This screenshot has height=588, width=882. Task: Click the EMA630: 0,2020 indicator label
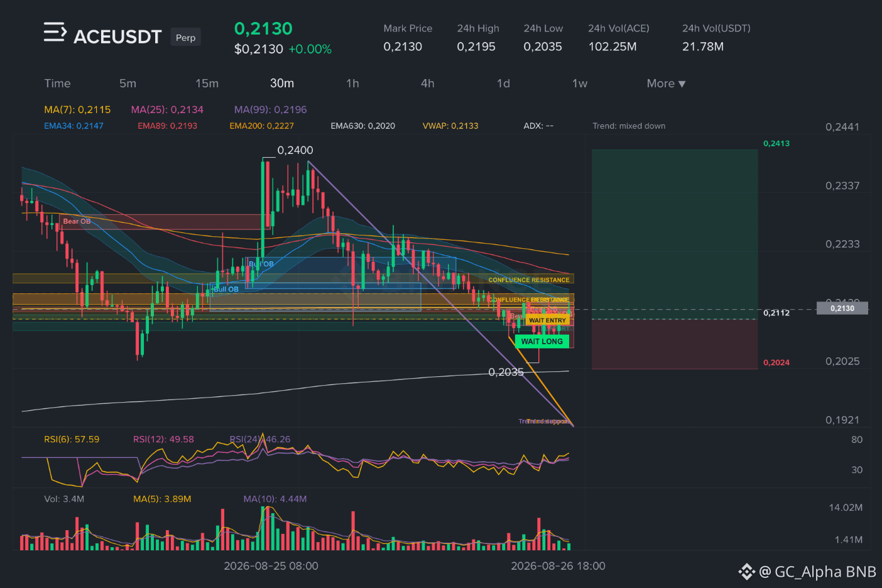coord(363,126)
